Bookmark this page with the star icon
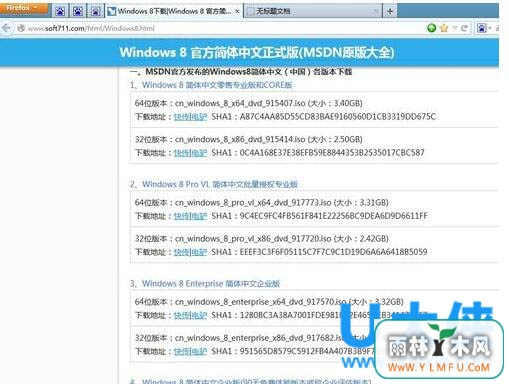 pos(444,28)
